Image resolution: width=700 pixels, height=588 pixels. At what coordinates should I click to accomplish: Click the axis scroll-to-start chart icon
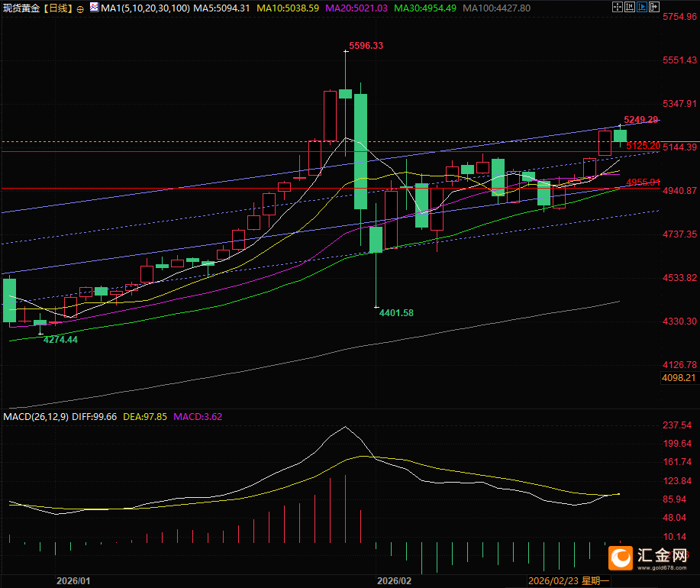tap(630, 7)
